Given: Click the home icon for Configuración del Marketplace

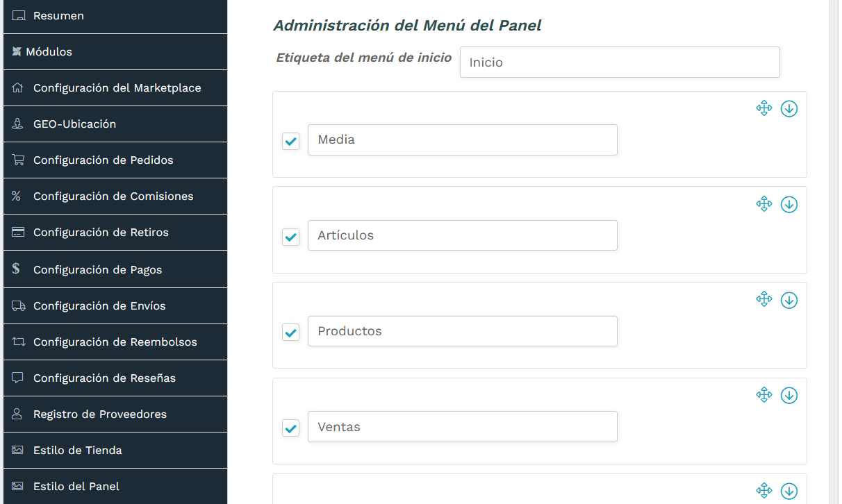Looking at the screenshot, I should tap(17, 87).
